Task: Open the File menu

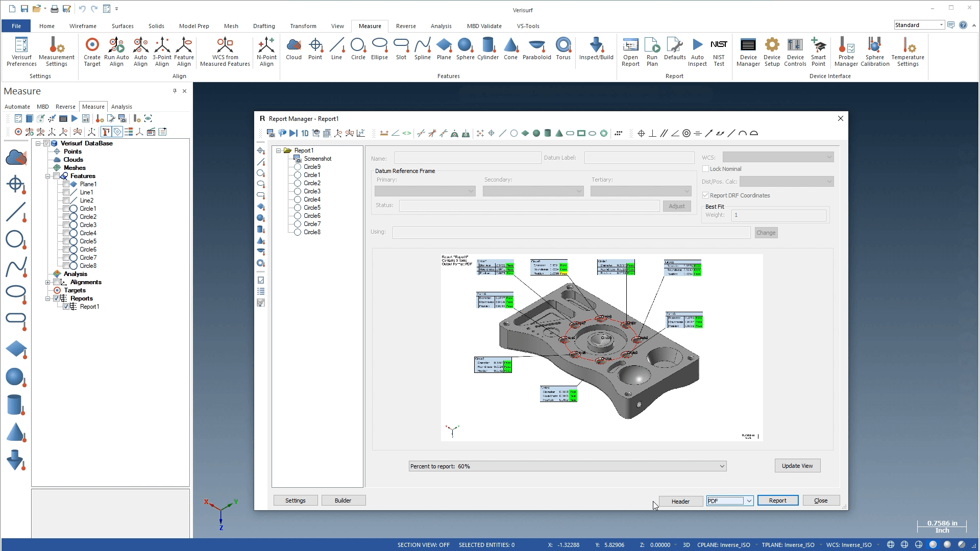Action: [16, 26]
